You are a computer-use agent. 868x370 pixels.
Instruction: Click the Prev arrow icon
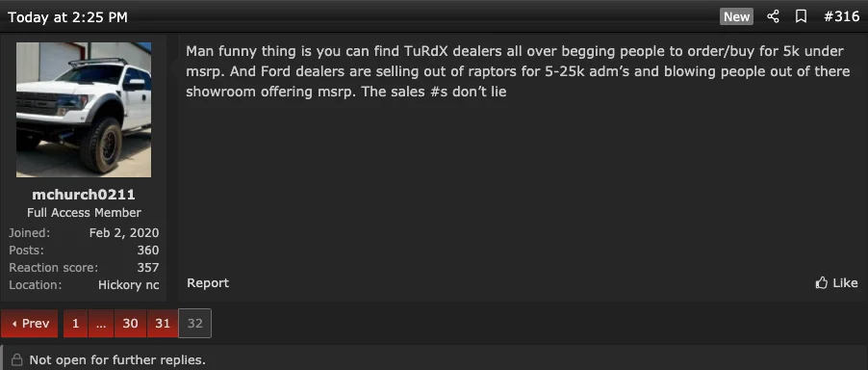(13, 324)
